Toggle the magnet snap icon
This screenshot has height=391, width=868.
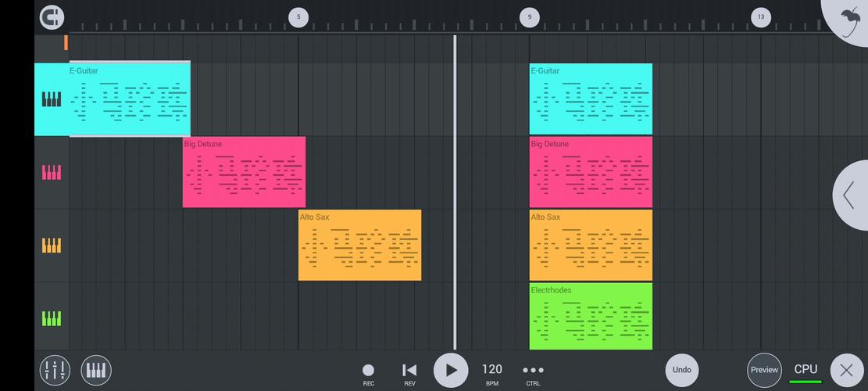pyautogui.click(x=52, y=16)
